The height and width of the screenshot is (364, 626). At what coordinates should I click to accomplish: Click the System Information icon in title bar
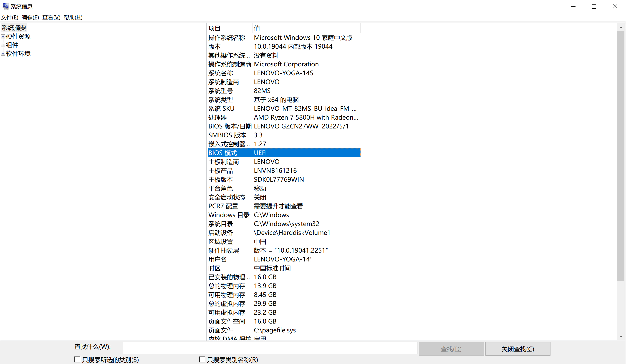5,6
